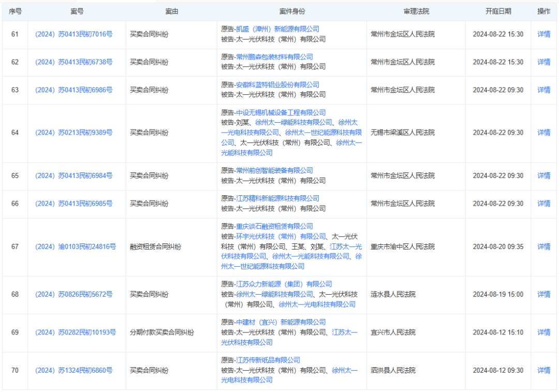Open case link (2024) 苏0282民初10193号

pos(76,332)
